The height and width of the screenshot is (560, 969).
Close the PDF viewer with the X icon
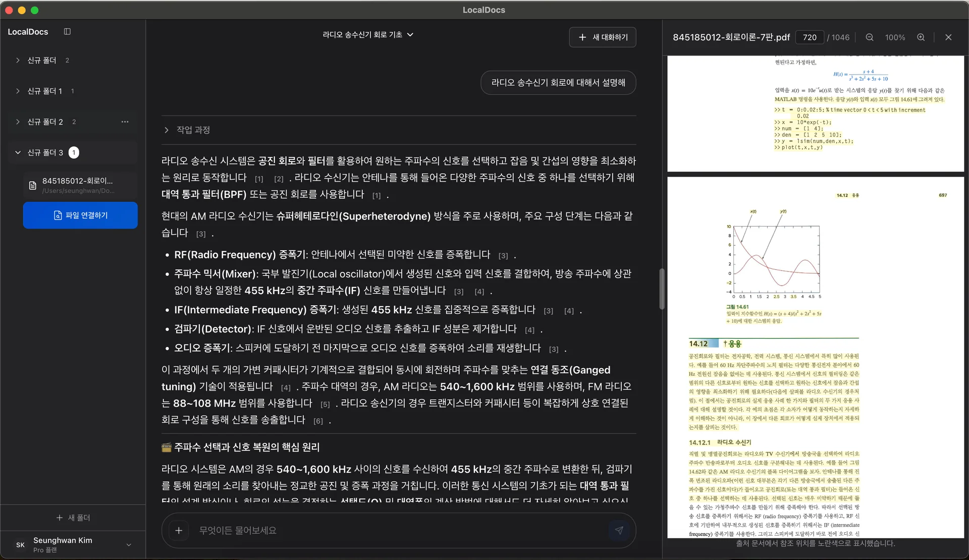coord(948,37)
